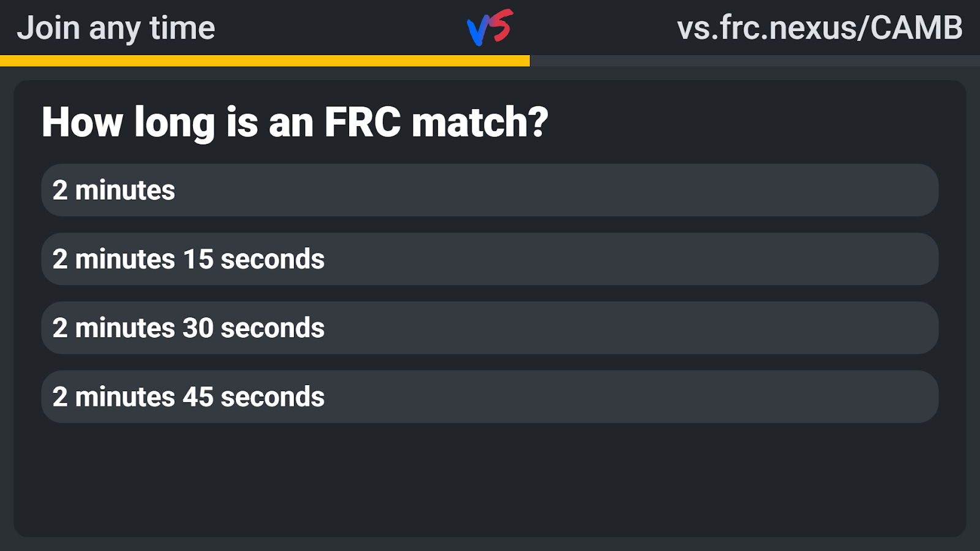Click the gray remaining portion of the timer bar
980x551 pixels.
tap(753, 61)
